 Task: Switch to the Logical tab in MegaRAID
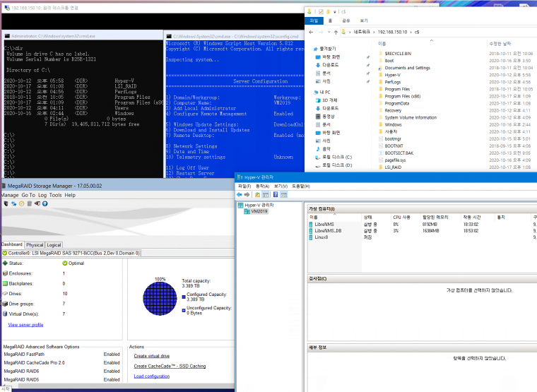(54, 245)
